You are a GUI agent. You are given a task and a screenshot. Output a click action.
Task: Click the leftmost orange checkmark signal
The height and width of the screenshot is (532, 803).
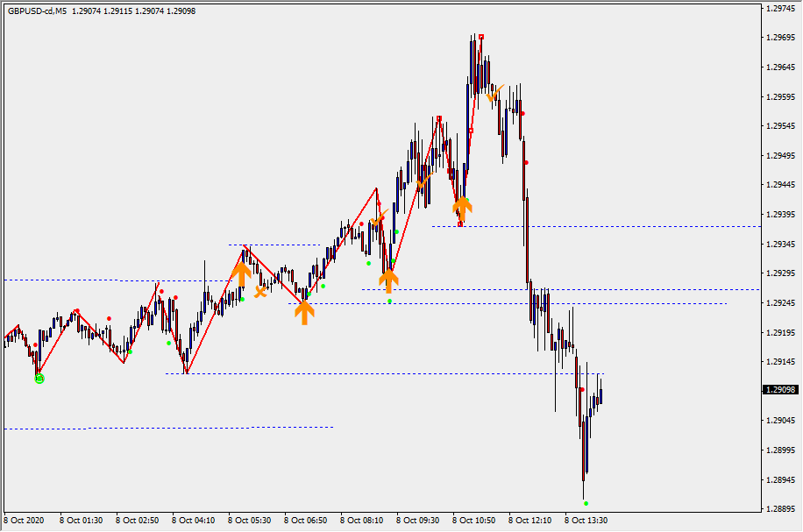click(x=379, y=217)
